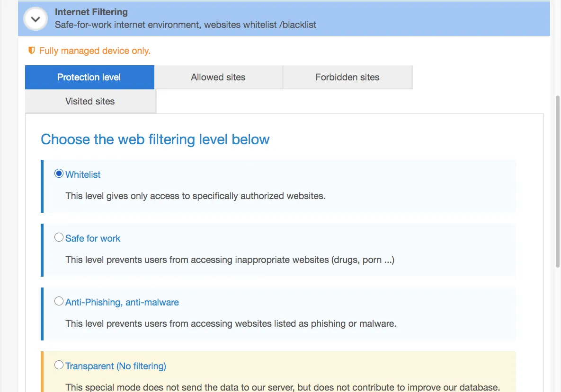This screenshot has width=561, height=392.
Task: Click the Whitelist label text
Action: coord(83,174)
